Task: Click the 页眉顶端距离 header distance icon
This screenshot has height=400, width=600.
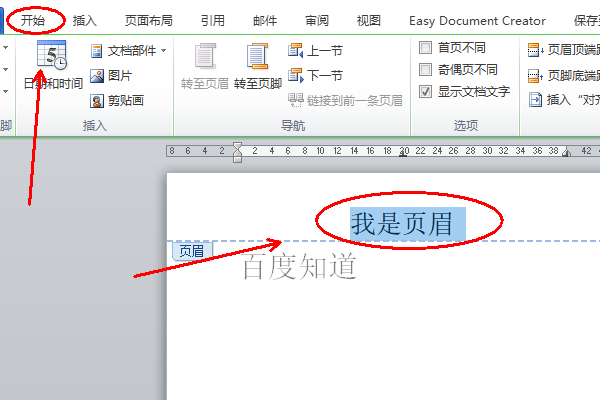Action: click(537, 50)
